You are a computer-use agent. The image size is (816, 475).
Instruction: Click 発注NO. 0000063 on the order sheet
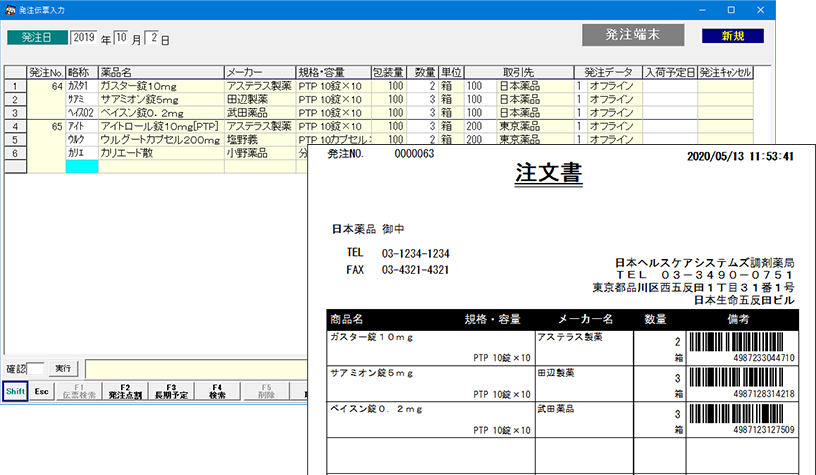coord(380,154)
